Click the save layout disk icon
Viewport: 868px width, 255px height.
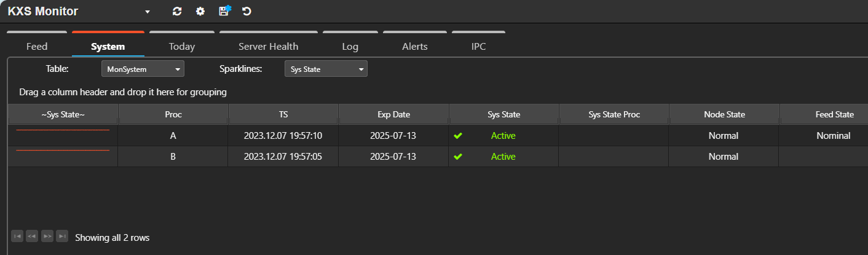click(x=224, y=10)
